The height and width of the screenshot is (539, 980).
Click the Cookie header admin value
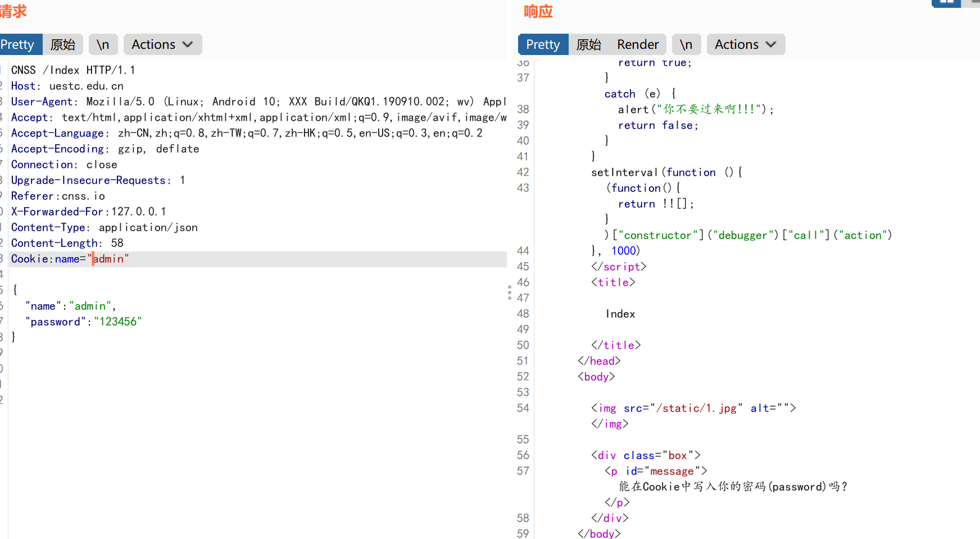click(109, 259)
